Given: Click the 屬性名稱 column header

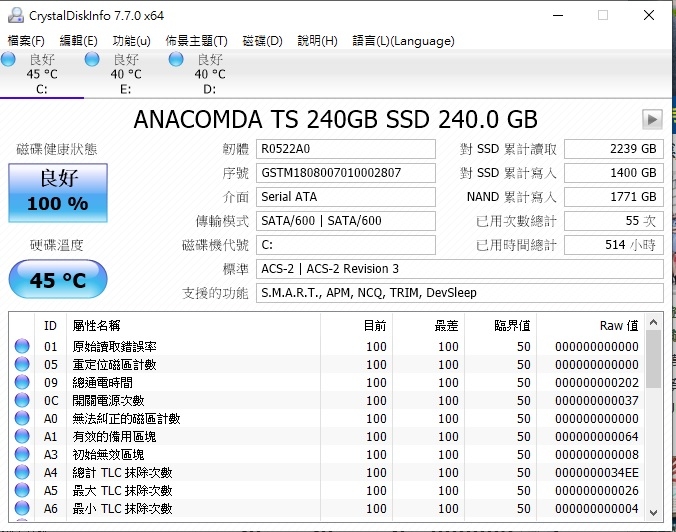Looking at the screenshot, I should click(x=194, y=325).
